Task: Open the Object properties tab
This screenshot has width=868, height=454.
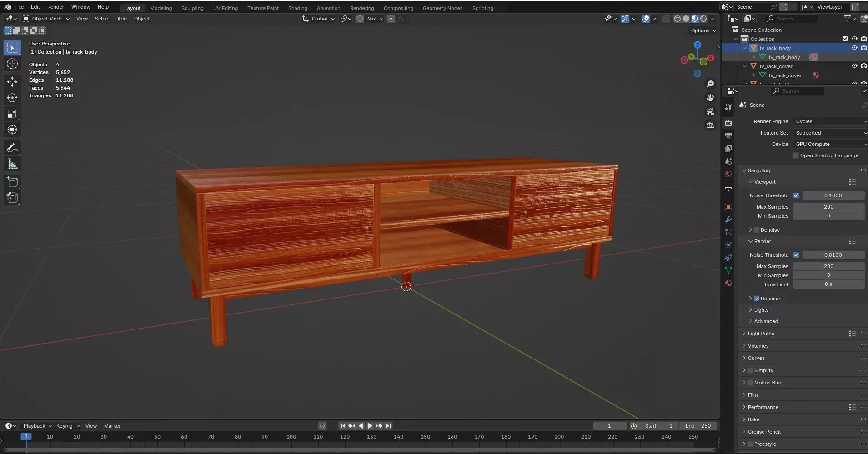Action: [728, 207]
